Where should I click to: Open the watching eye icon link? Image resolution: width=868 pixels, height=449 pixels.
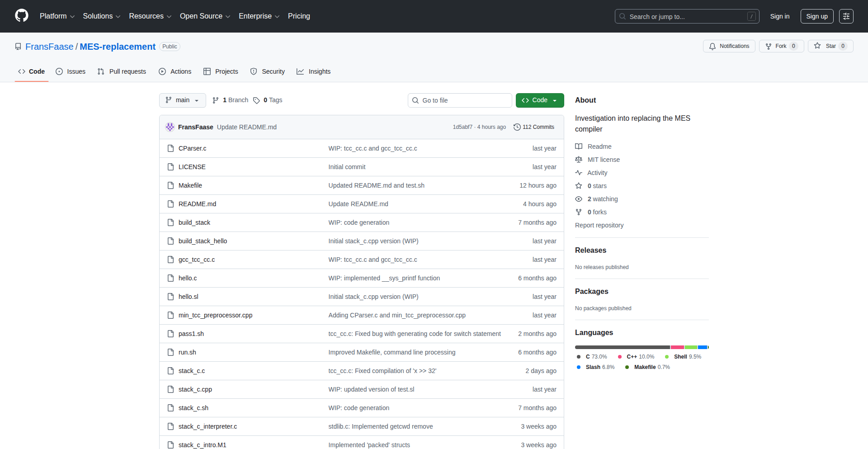coord(579,199)
